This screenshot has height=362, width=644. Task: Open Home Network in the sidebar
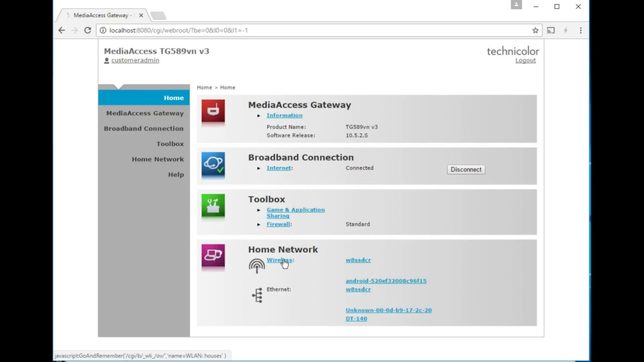(x=158, y=159)
